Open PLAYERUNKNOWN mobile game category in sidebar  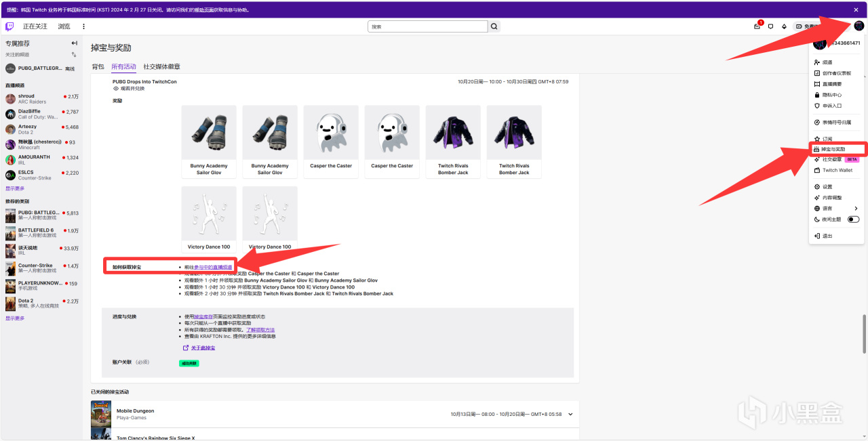[41, 286]
